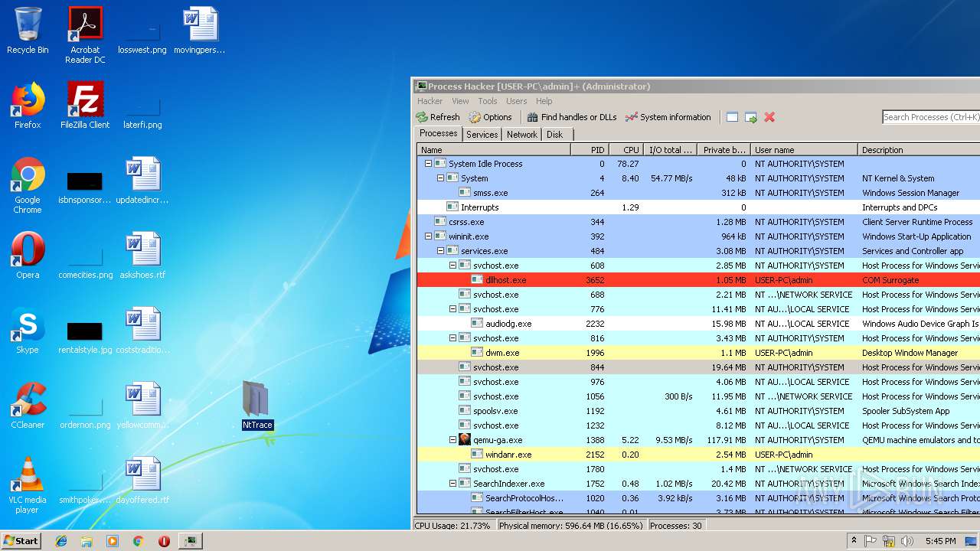Select the Recycle Bin desktop icon
The image size is (980, 551).
28,31
